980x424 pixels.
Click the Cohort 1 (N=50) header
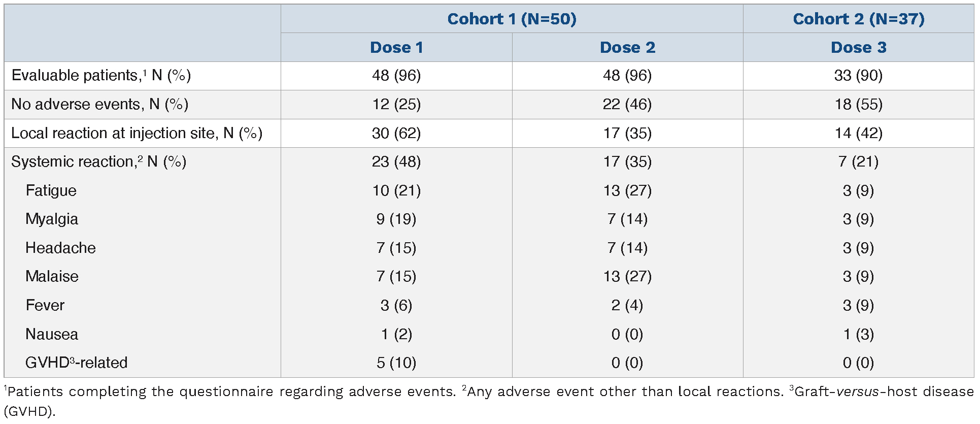pyautogui.click(x=512, y=19)
